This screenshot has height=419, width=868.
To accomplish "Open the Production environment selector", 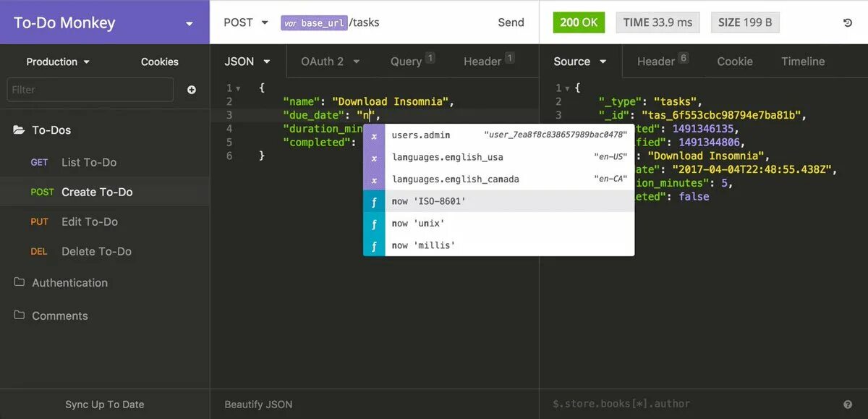I will [x=57, y=62].
